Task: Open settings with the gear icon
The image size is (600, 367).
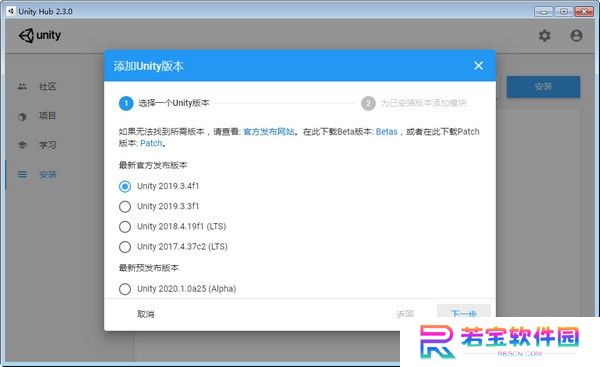Action: point(545,36)
